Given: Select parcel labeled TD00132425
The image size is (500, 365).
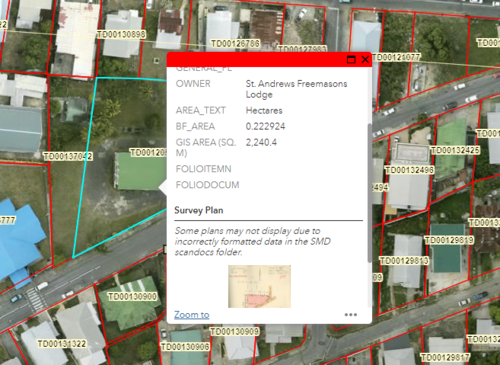Looking at the screenshot, I should (455, 150).
